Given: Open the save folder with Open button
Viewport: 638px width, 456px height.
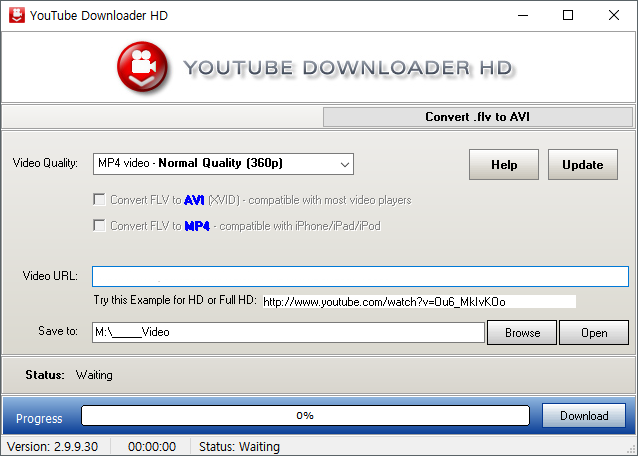Looking at the screenshot, I should (x=594, y=333).
